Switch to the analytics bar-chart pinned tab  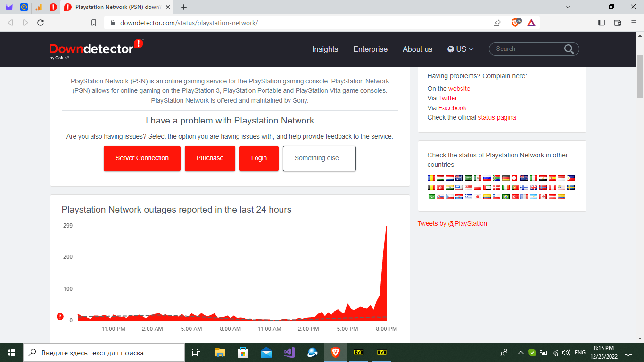39,7
